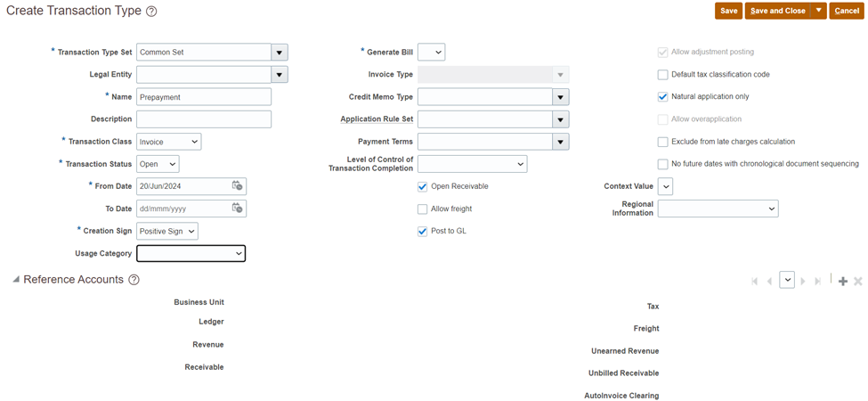Collapse the Reference Accounts section
Screen dimensions: 868x401
15,281
